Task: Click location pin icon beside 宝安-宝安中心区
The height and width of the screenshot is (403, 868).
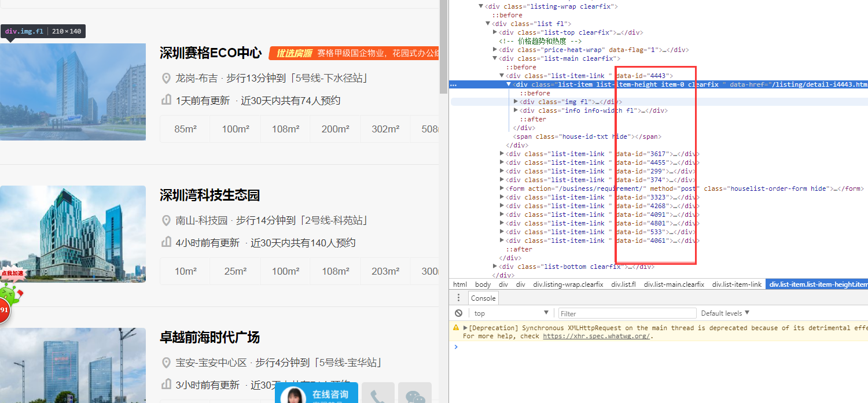Action: coord(167,363)
